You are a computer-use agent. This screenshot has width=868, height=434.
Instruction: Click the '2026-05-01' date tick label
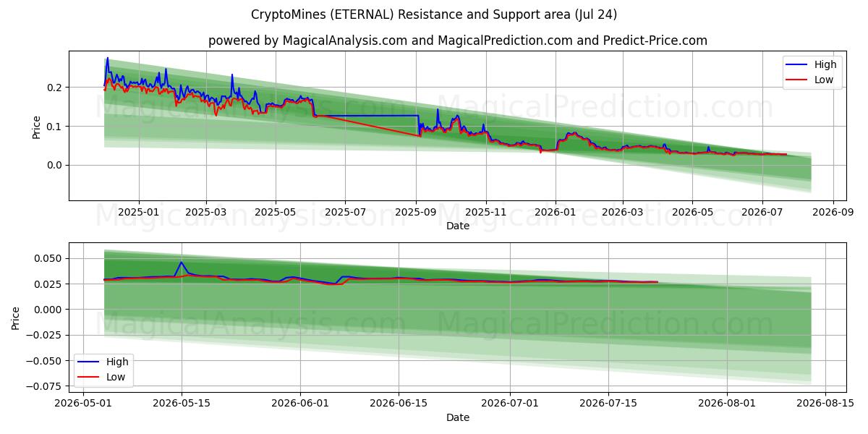[x=83, y=404]
